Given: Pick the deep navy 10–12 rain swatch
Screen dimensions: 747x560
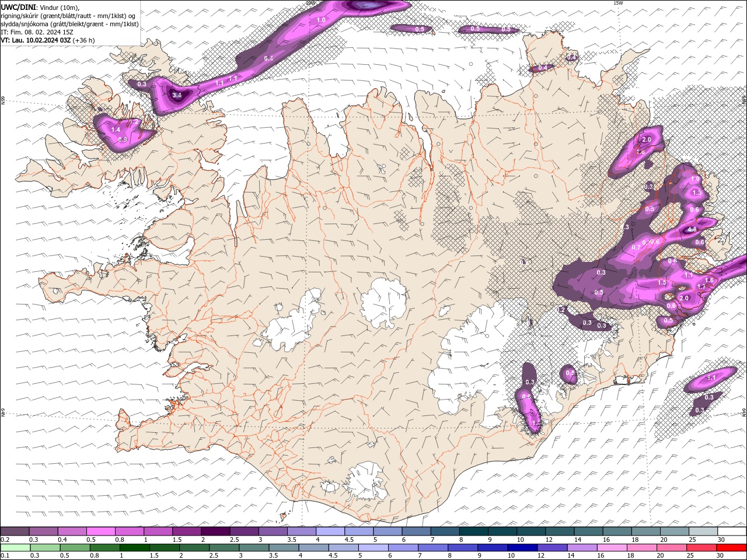Looking at the screenshot, I should pos(522,547).
